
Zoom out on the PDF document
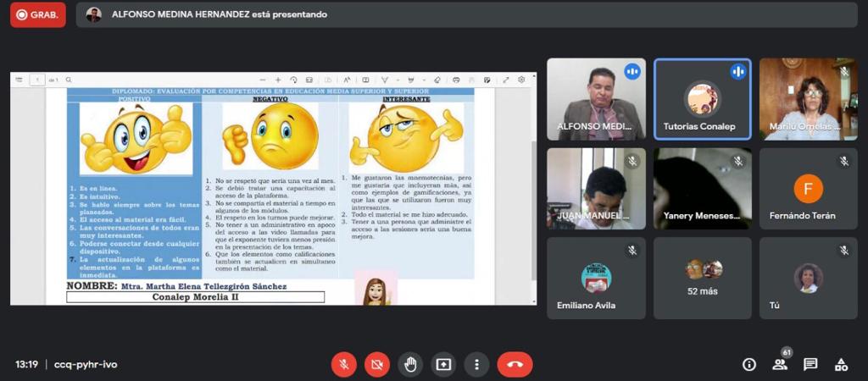tap(263, 80)
